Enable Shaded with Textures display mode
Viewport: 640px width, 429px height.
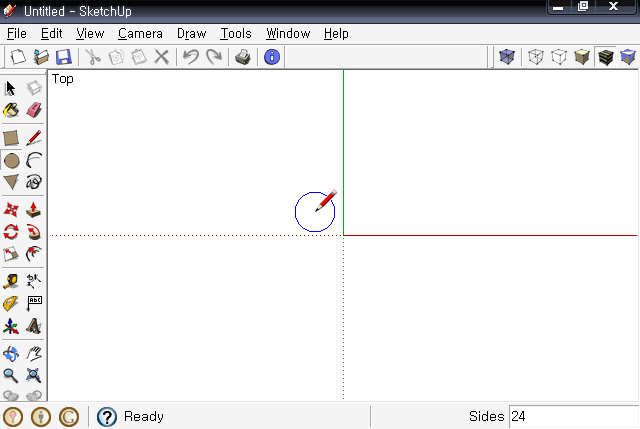coord(605,57)
